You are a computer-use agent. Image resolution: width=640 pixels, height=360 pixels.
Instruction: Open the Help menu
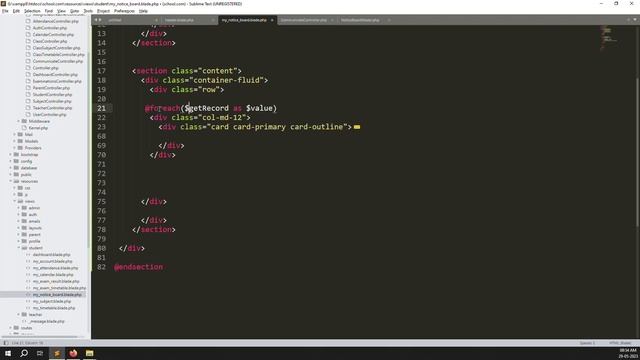pyautogui.click(x=143, y=11)
